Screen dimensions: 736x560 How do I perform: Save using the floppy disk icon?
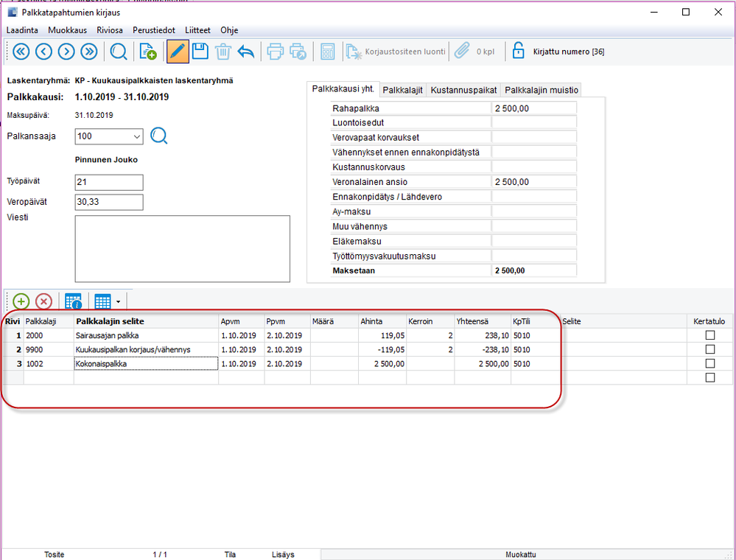[200, 52]
